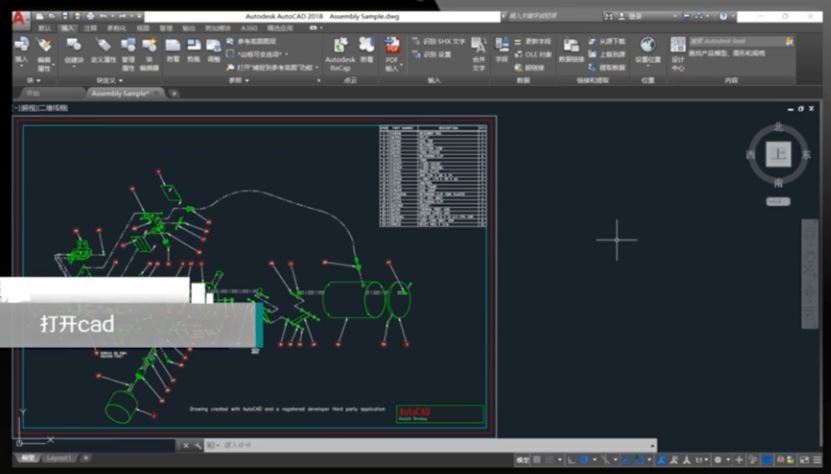Open Recognition Settings

pos(432,54)
